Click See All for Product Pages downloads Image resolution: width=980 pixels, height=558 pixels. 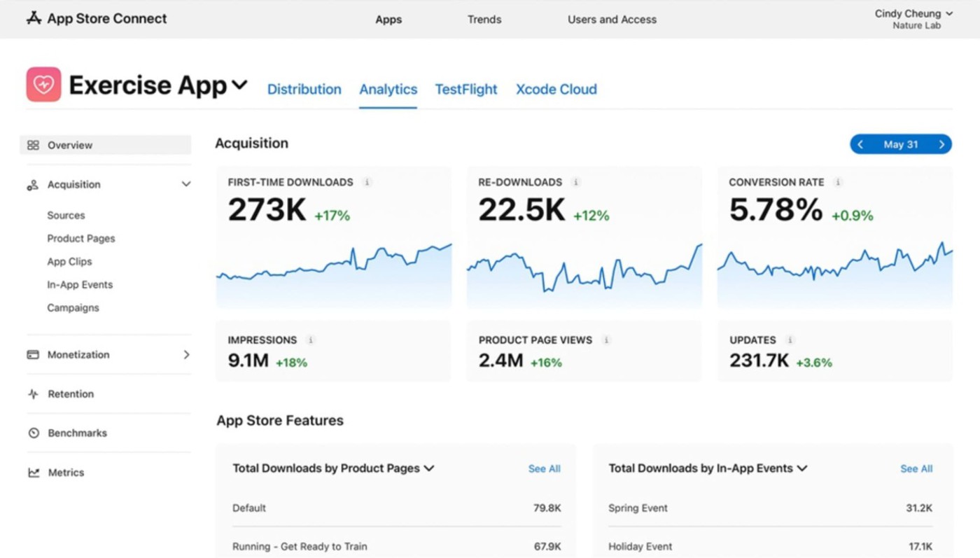click(544, 469)
